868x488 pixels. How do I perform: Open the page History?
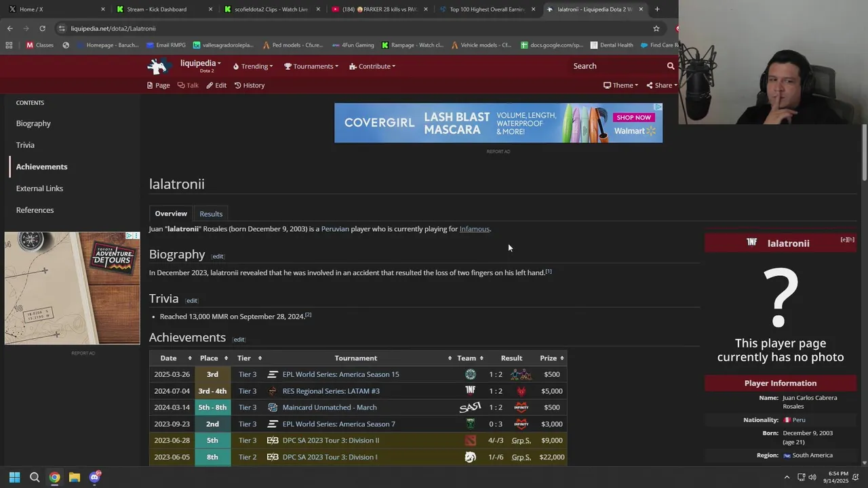250,85
